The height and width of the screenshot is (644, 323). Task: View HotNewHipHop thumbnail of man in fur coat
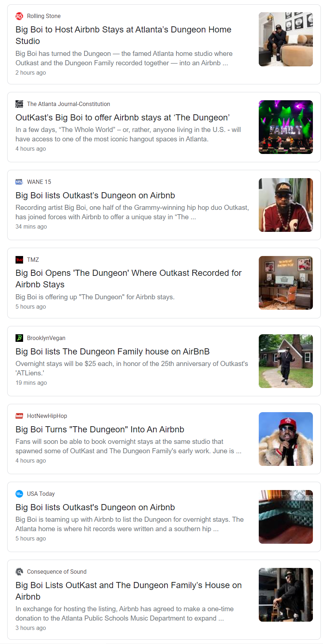286,439
